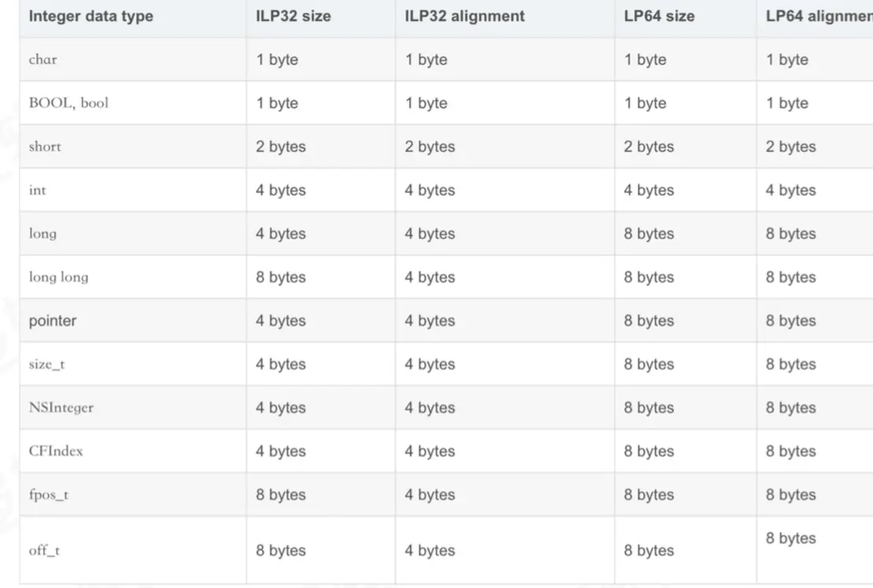This screenshot has width=873, height=588.
Task: Select LP64 alignment value for off_t
Action: (791, 538)
